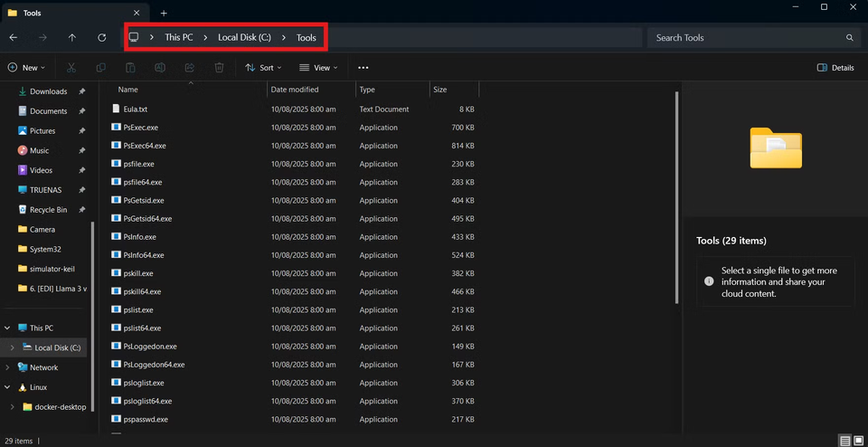Click the Delete trash icon in toolbar
This screenshot has height=447, width=868.
(x=219, y=68)
